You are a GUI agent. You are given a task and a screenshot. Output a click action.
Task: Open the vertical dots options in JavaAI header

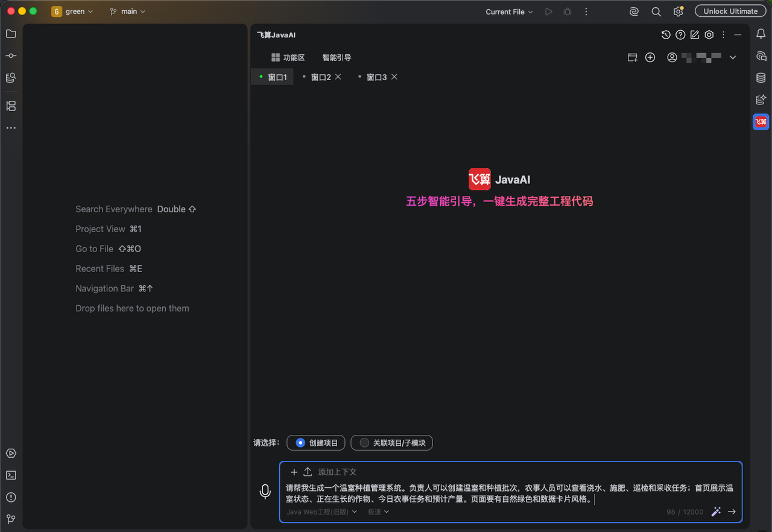tap(724, 35)
